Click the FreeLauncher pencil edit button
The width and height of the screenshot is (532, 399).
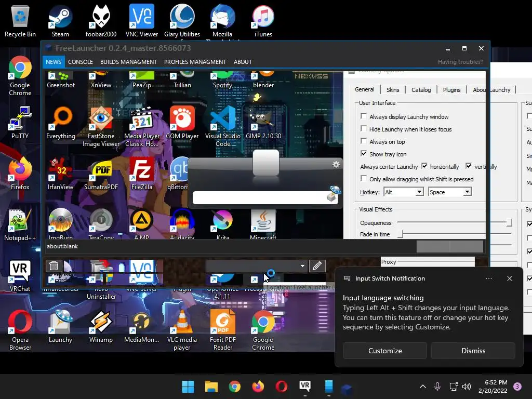click(317, 265)
